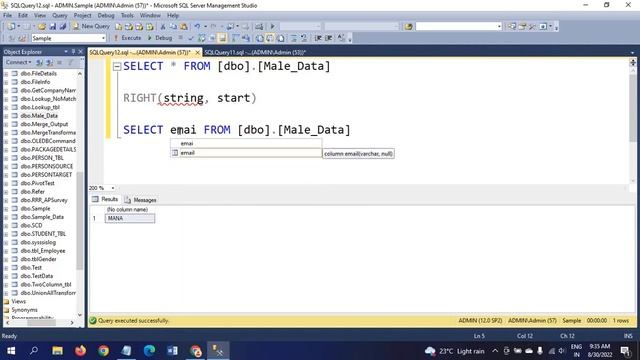Screen dimensions: 640x360
Task: Select the Results tab
Action: tap(105, 199)
